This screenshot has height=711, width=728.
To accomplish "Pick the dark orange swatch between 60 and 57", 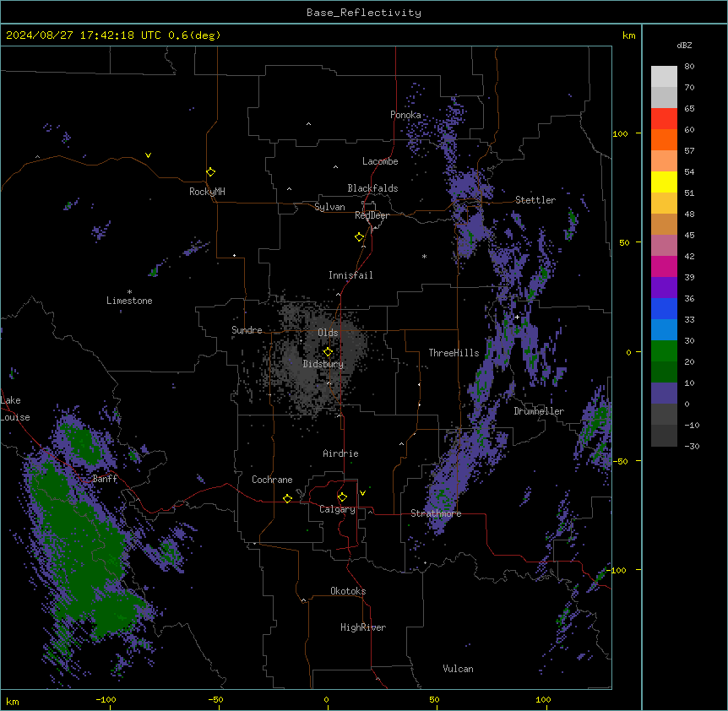I will tap(664, 139).
